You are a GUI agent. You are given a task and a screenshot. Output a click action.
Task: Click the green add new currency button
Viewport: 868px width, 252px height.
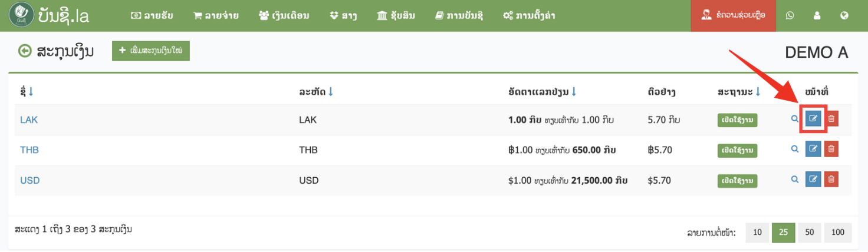pos(151,51)
